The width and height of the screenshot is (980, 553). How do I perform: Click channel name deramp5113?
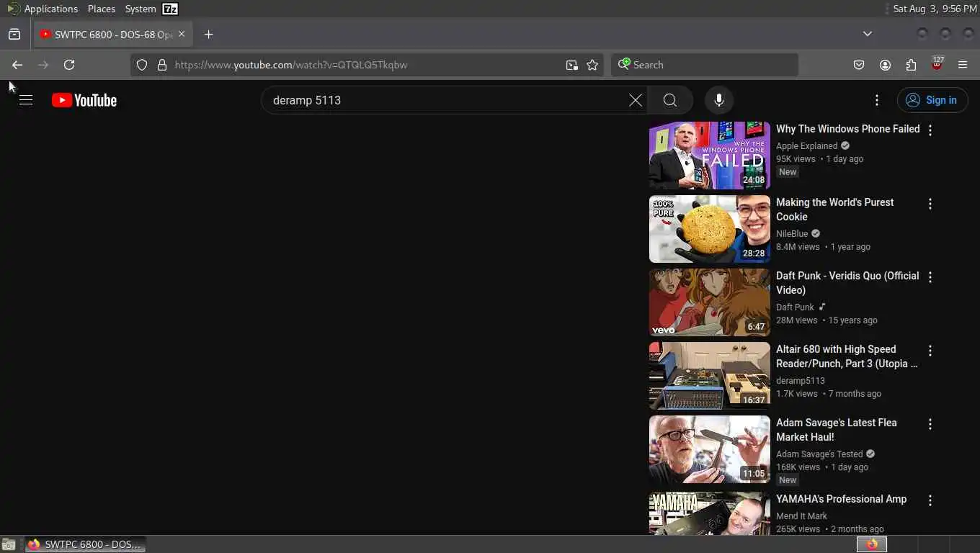pyautogui.click(x=801, y=380)
